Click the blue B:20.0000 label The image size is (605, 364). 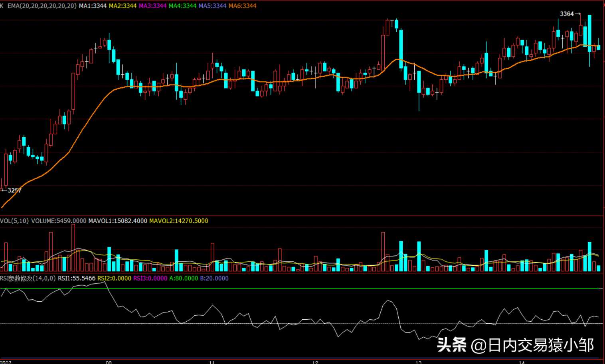pos(214,278)
